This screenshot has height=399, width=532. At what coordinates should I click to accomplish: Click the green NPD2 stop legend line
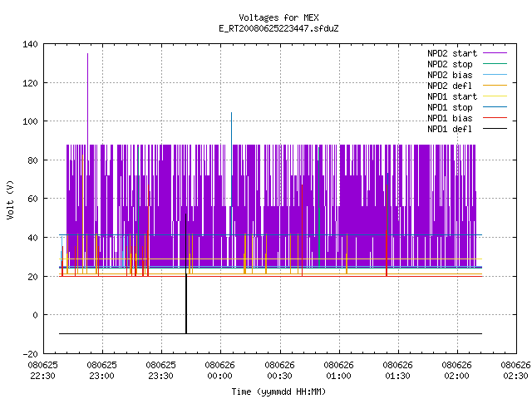(495, 63)
